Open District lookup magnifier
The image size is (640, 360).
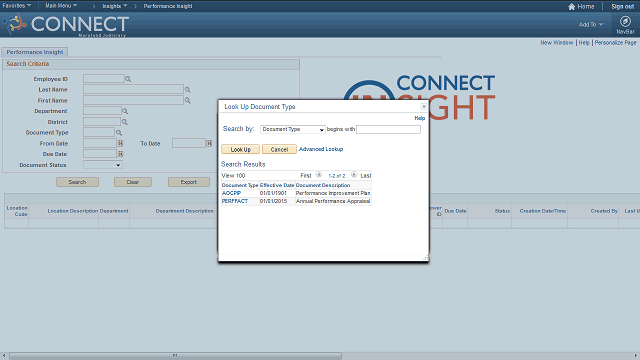[125, 122]
